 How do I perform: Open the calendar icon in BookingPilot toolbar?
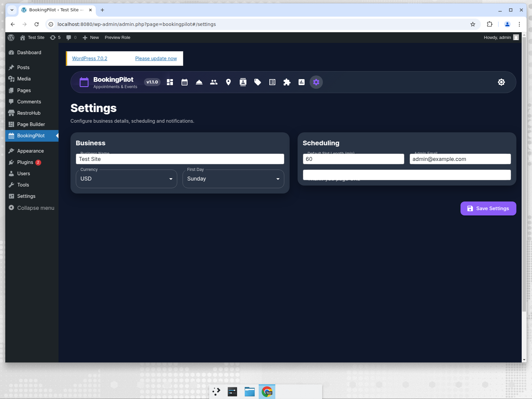(x=185, y=82)
